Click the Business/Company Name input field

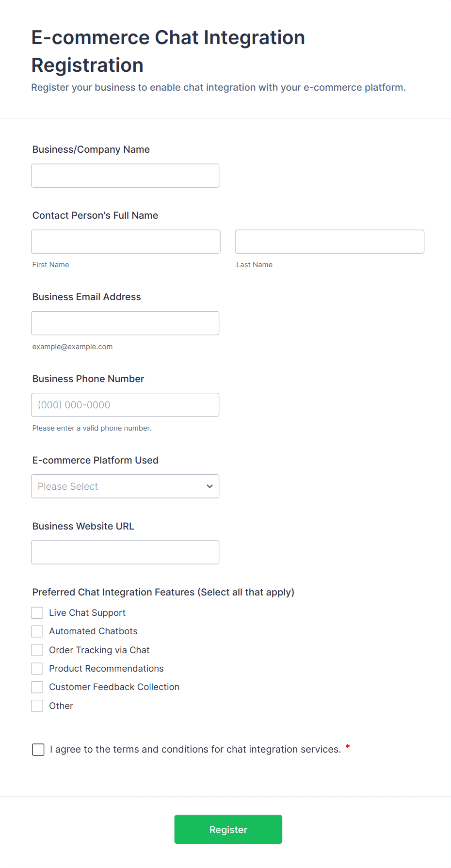coord(125,176)
